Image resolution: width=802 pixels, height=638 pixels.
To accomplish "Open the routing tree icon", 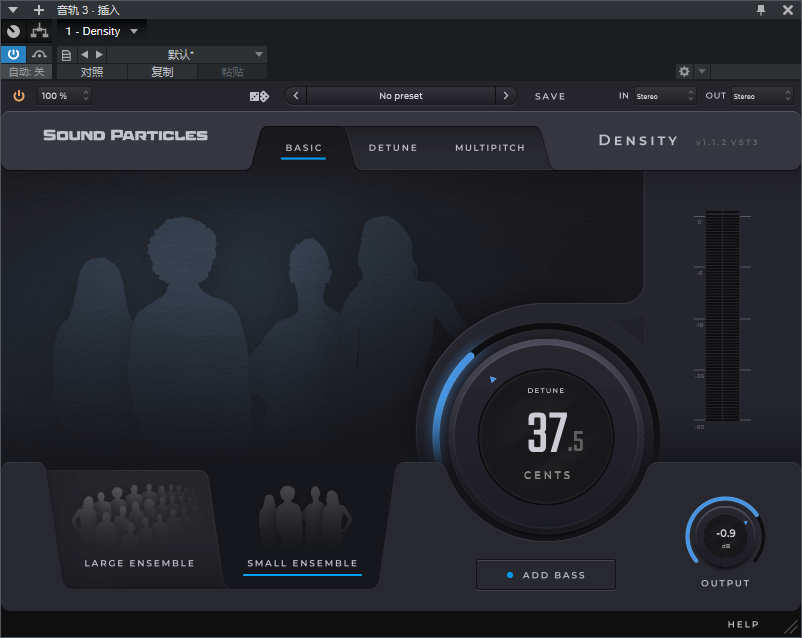I will click(x=39, y=32).
